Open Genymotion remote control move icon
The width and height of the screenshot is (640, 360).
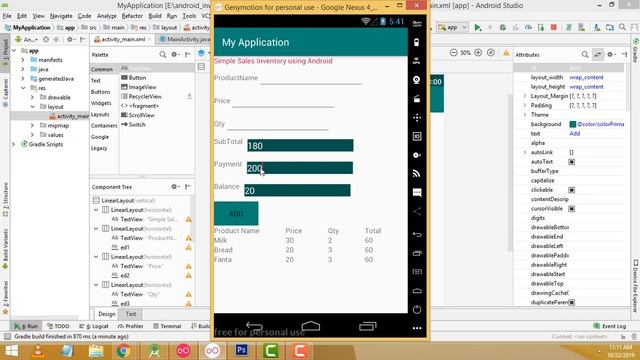[417, 118]
